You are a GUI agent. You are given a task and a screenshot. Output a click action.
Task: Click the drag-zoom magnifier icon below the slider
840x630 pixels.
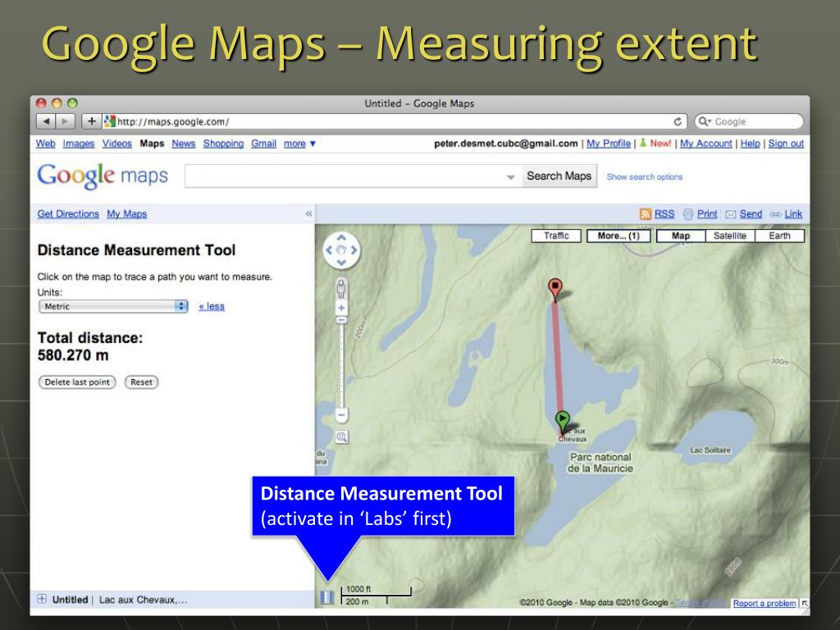[341, 437]
